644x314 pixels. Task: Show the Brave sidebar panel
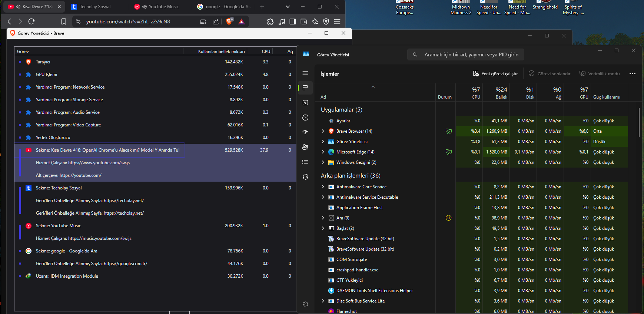[293, 22]
